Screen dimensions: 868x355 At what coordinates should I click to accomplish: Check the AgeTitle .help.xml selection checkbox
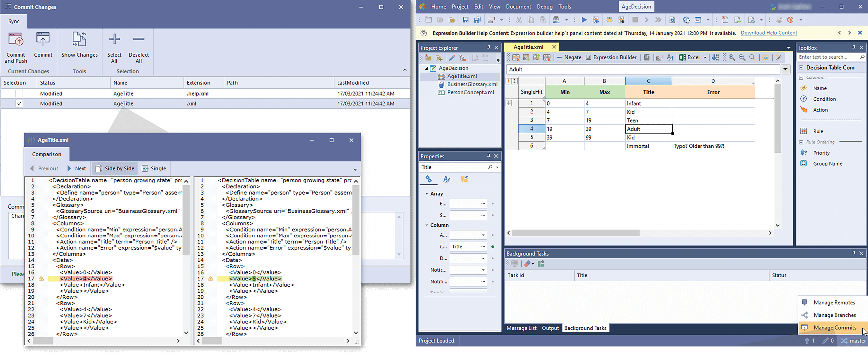click(19, 94)
